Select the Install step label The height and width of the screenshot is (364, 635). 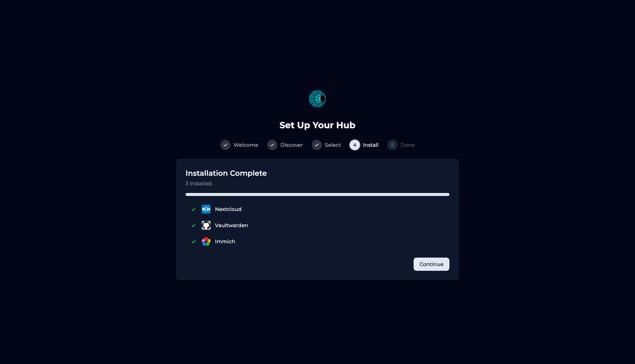coord(371,145)
